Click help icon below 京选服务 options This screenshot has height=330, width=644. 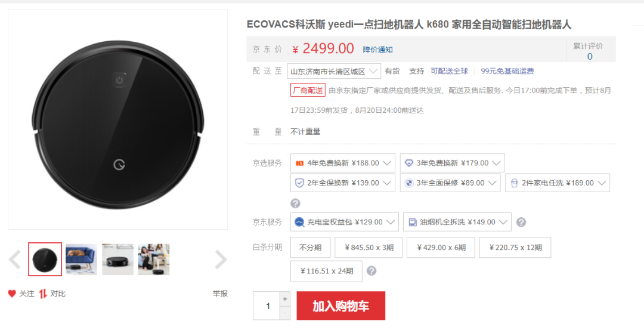pos(295,203)
